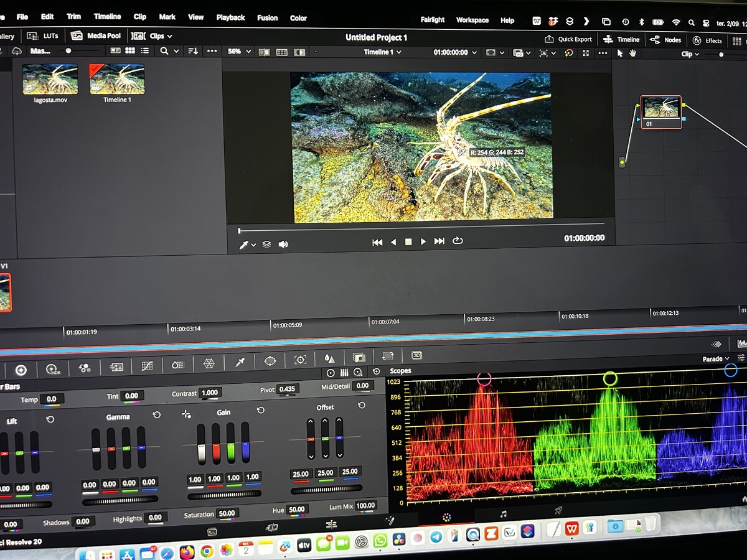This screenshot has height=560, width=747.
Task: Open the 3D stereoscopic palette icon
Action: [416, 355]
